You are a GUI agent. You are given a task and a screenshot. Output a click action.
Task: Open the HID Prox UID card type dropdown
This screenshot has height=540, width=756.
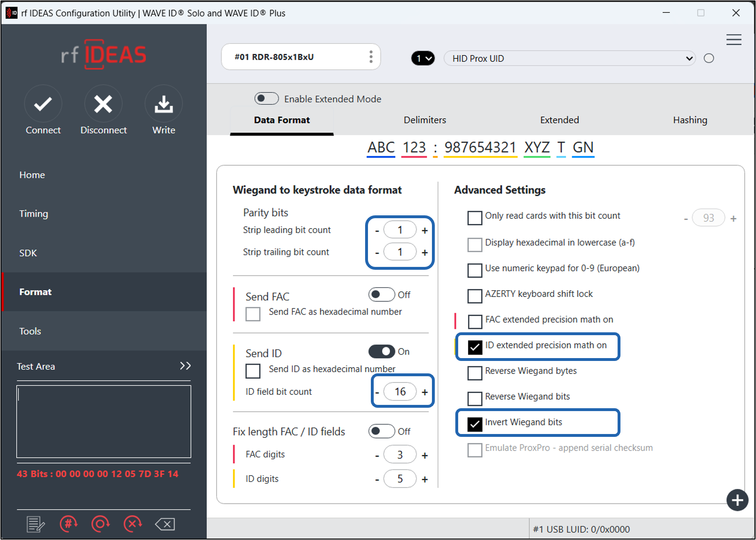(x=569, y=58)
